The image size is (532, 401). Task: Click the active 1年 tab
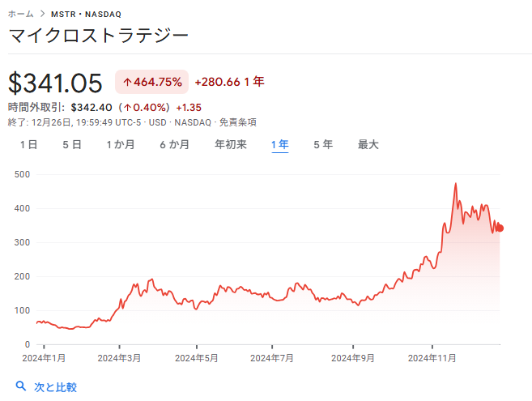(x=279, y=144)
